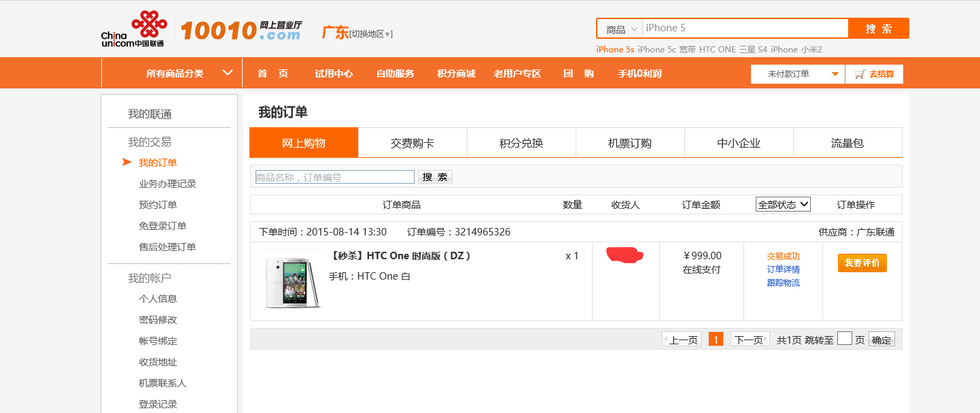
Task: Open 登录记录 in the sidebar
Action: [158, 404]
